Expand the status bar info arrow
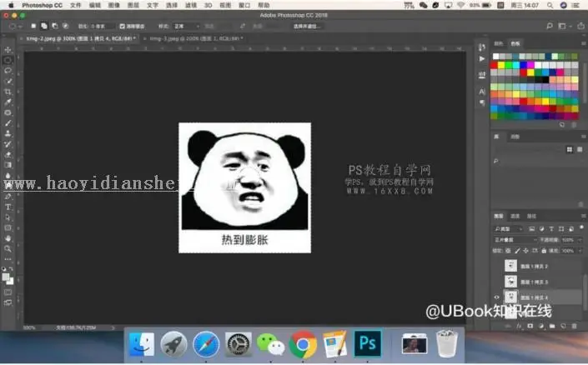 pos(113,327)
